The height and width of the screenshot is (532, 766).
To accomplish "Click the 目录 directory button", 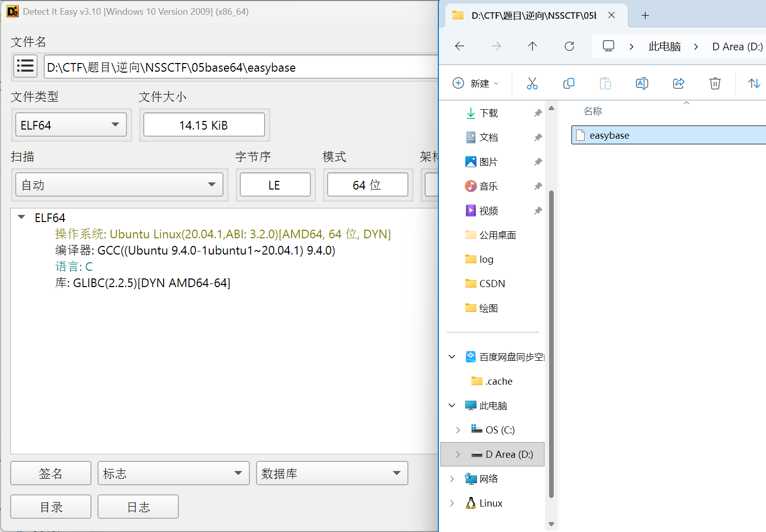I will coord(51,507).
